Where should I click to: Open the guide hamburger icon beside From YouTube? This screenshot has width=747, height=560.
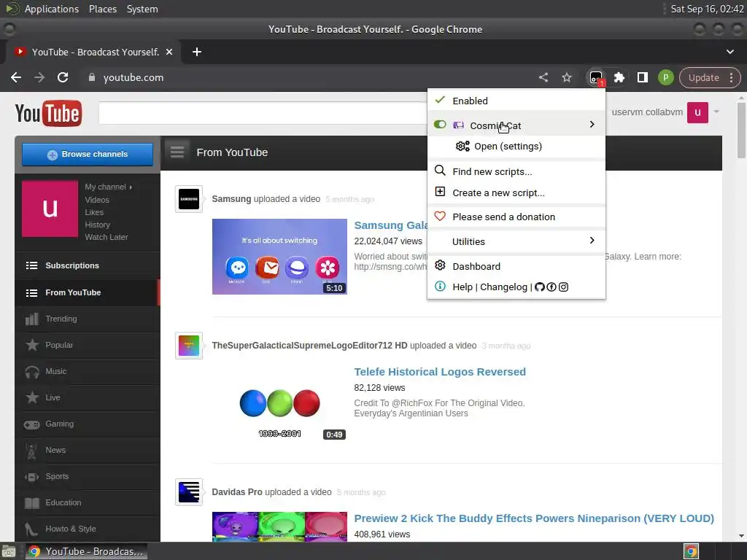177,152
